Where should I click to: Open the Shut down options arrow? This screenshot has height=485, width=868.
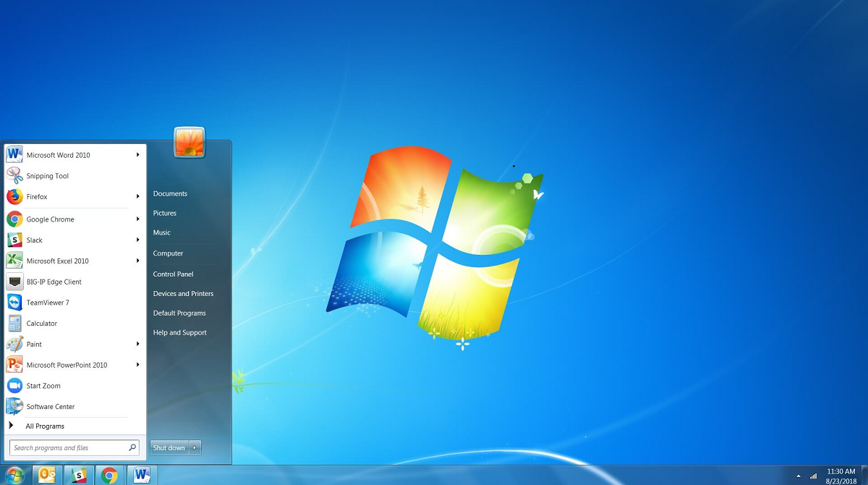pos(194,447)
